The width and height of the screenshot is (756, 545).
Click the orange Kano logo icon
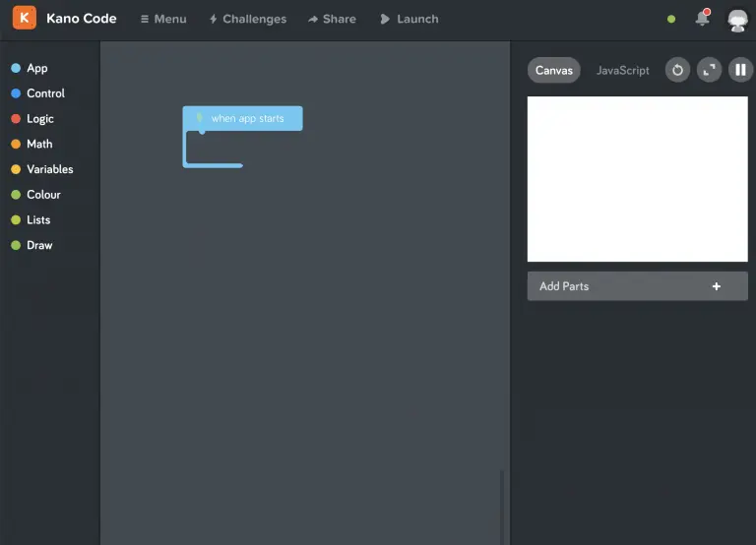point(25,19)
